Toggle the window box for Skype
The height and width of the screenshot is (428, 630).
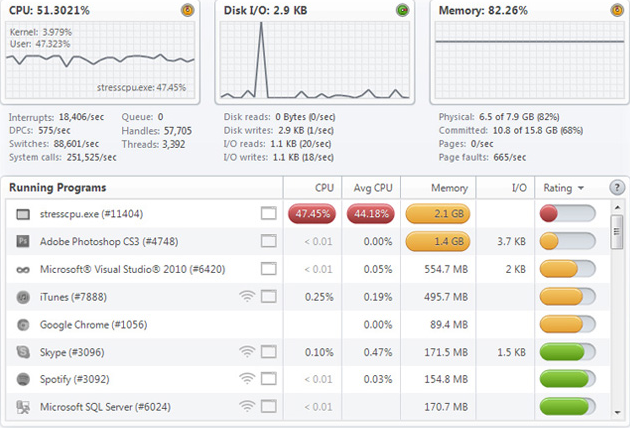click(268, 352)
